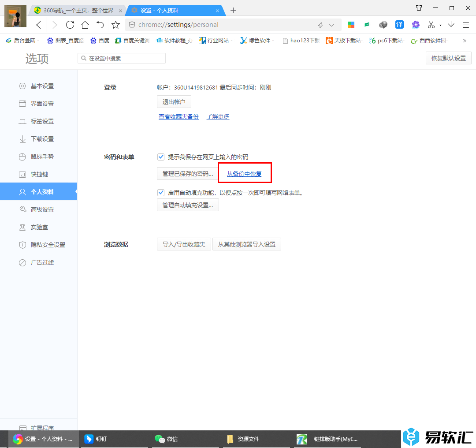Open the 行业网站 bookmarks folder
Viewport: 476px width, 448px height.
click(x=215, y=41)
